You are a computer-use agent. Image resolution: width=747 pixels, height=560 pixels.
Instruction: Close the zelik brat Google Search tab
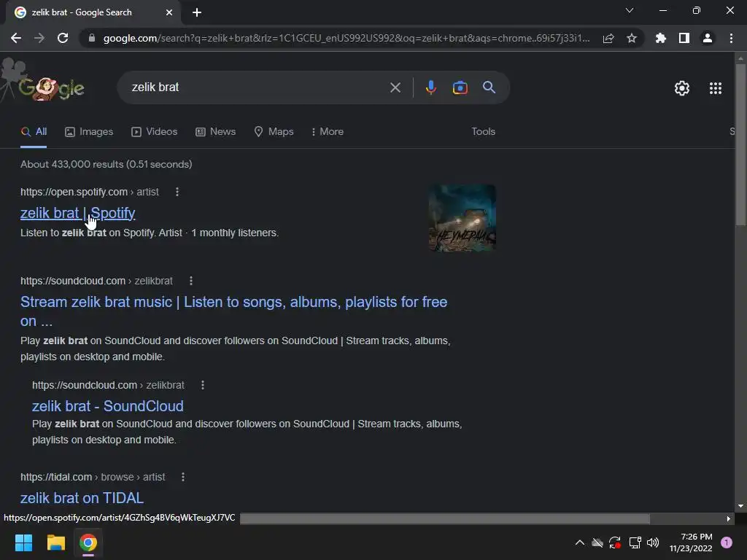coord(169,12)
